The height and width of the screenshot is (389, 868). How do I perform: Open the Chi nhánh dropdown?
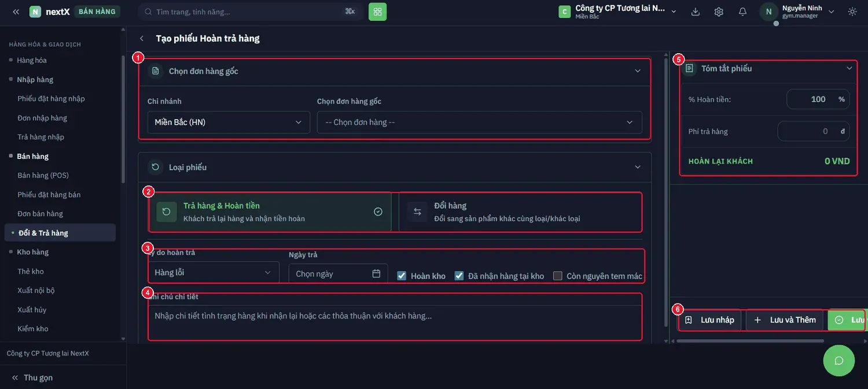(229, 122)
